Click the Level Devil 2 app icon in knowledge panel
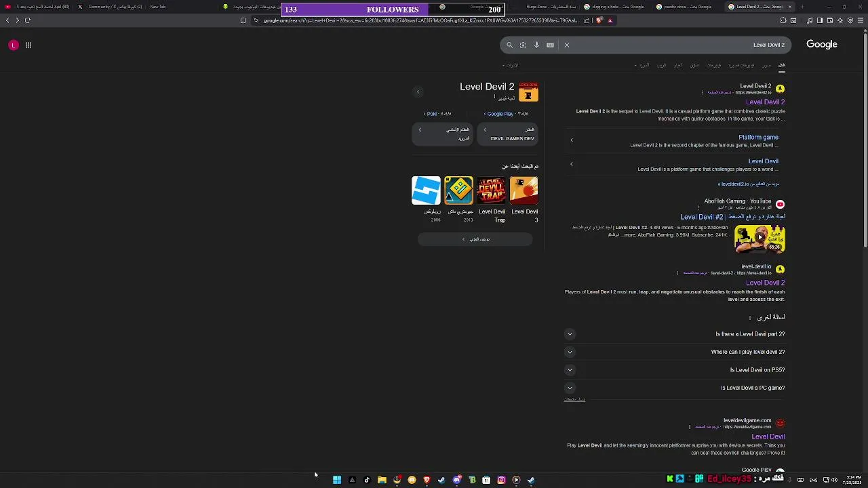 click(528, 92)
